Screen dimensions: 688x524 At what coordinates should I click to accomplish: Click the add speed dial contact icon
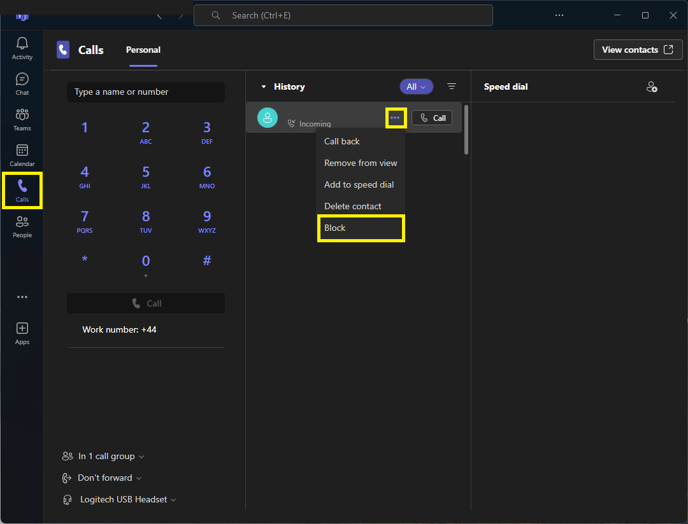pos(652,87)
